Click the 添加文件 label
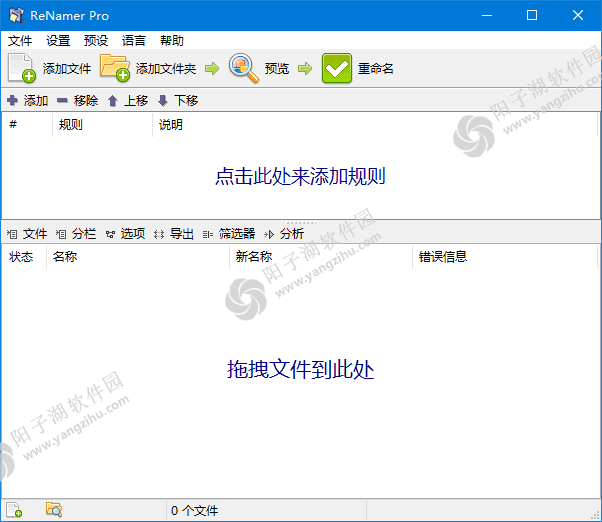 67,69
